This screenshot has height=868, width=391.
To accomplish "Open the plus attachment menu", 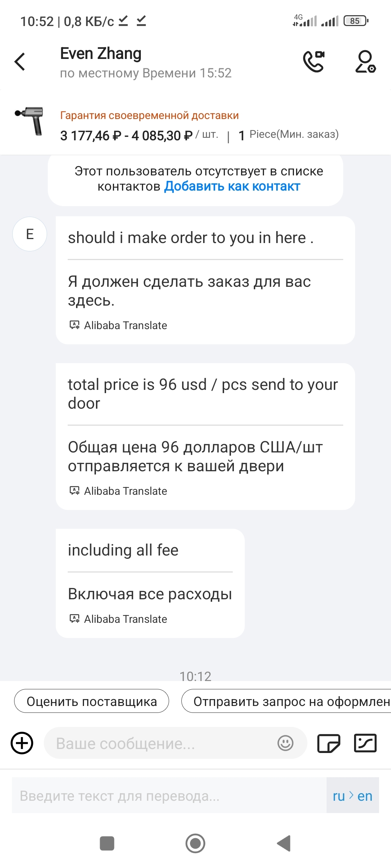I will click(22, 743).
